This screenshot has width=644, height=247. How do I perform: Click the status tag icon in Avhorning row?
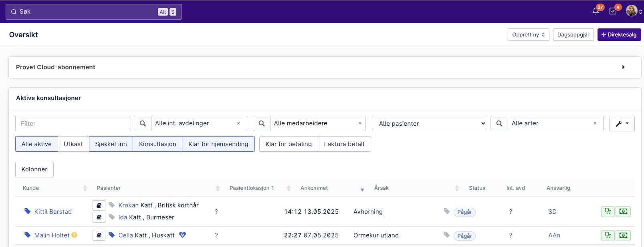(447, 211)
